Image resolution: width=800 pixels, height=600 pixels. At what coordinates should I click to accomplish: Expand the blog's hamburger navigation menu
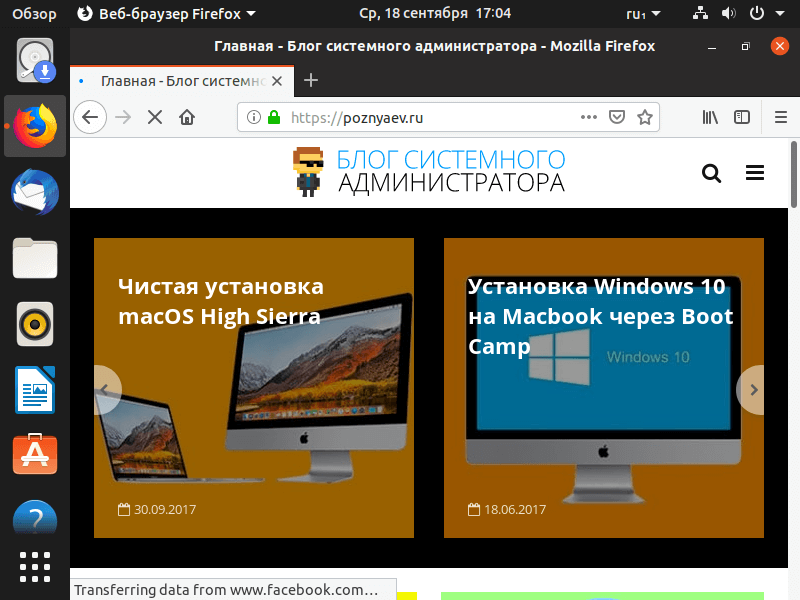(x=755, y=173)
